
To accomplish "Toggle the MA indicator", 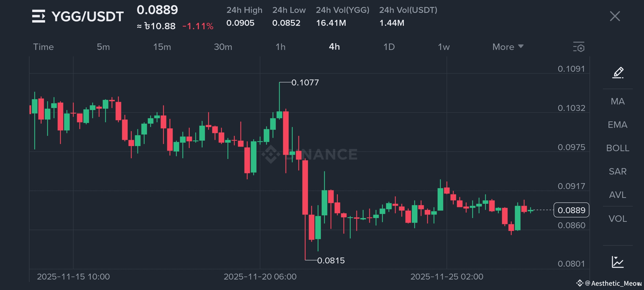I will [618, 101].
